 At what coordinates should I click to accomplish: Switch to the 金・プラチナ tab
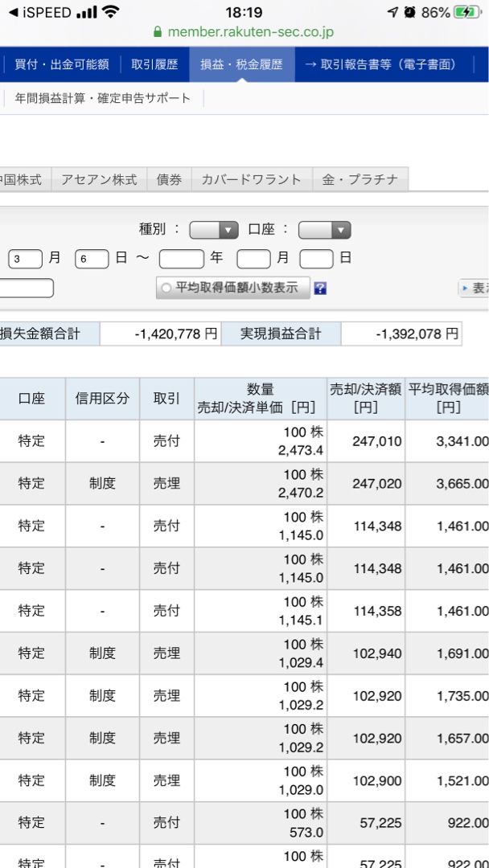tap(360, 180)
